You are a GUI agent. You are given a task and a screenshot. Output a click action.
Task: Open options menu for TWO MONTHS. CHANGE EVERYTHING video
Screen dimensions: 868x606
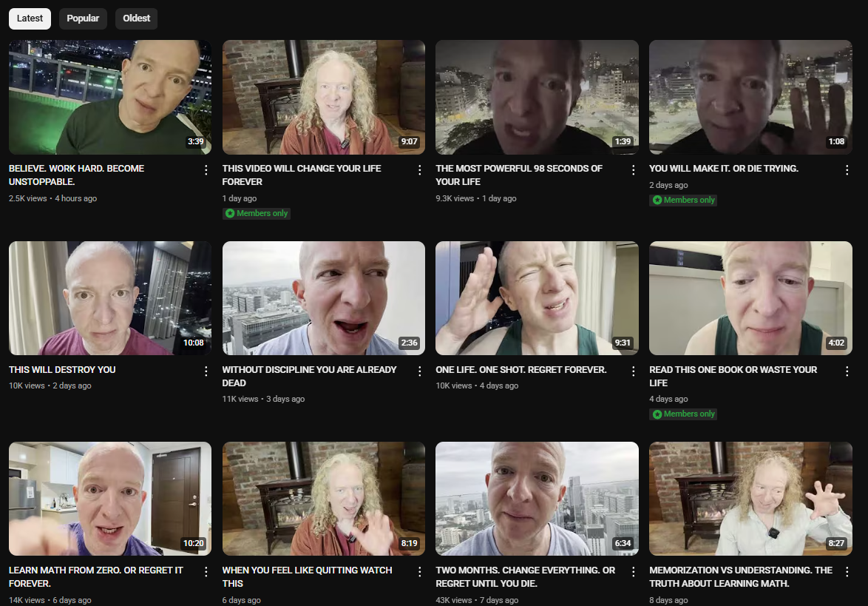(x=634, y=572)
